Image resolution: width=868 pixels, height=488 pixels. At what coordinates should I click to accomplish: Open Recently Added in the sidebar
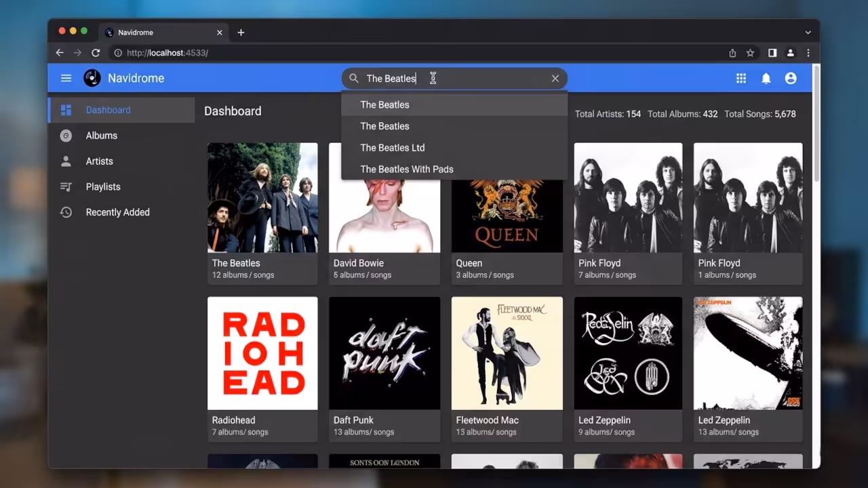point(121,212)
